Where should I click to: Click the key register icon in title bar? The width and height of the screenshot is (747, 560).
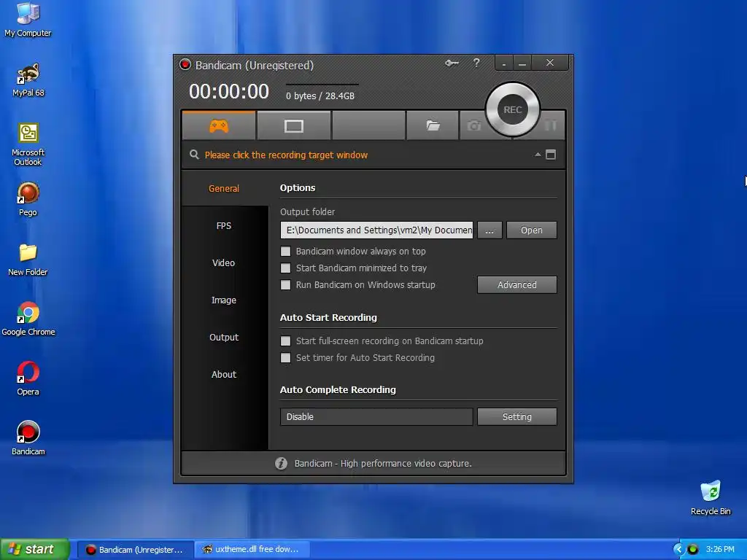(452, 63)
